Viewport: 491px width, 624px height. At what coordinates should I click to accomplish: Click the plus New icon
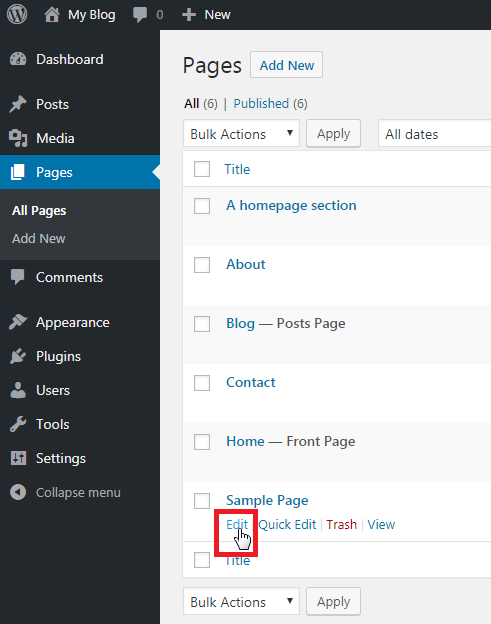189,15
